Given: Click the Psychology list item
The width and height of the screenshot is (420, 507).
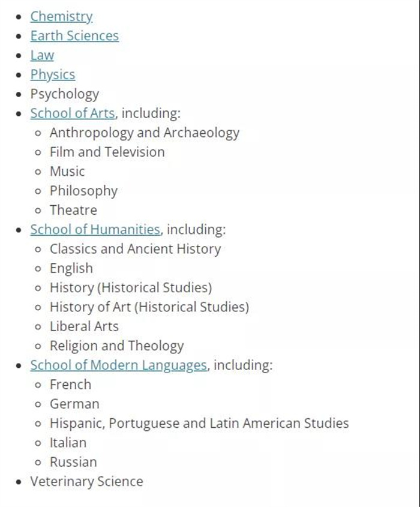Looking at the screenshot, I should click(65, 94).
